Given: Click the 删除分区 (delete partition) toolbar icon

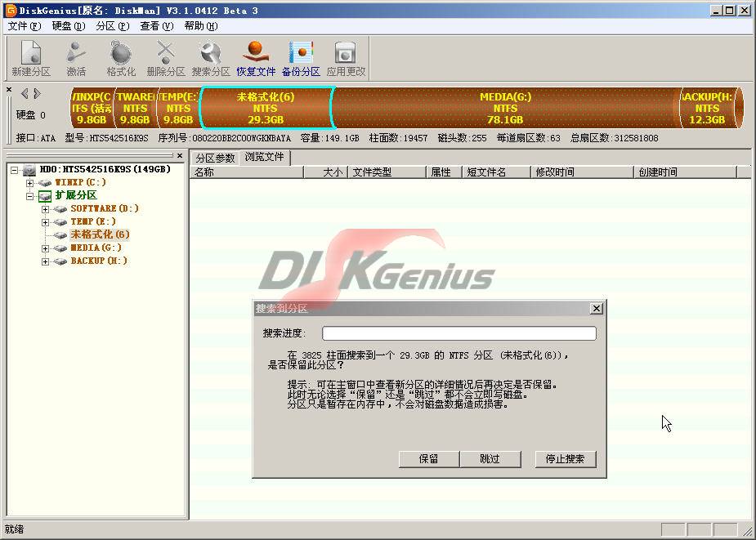Looking at the screenshot, I should pos(166,58).
